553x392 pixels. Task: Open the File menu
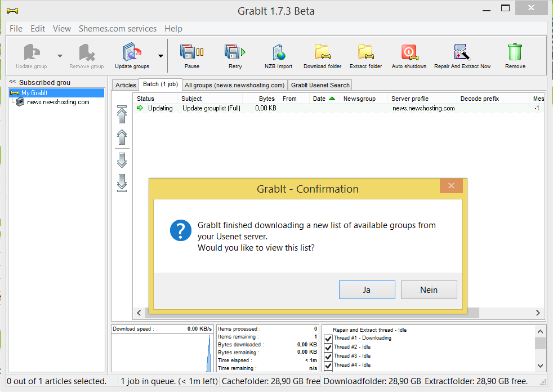[x=16, y=29]
